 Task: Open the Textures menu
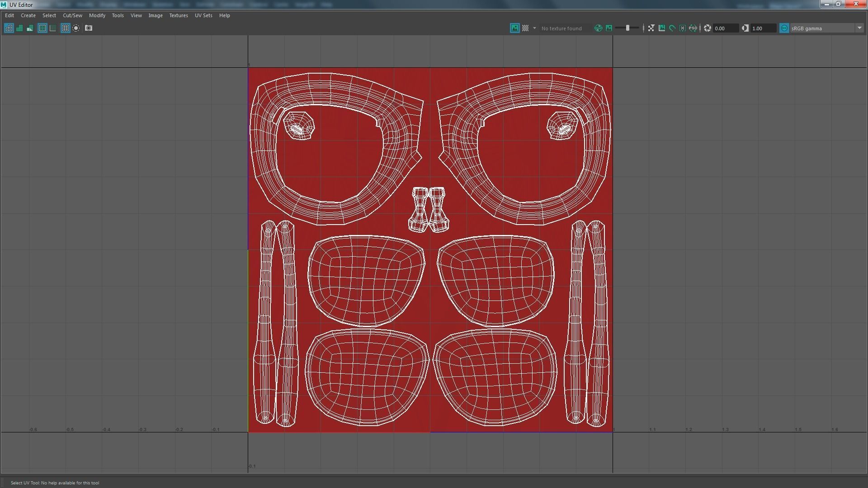[178, 15]
